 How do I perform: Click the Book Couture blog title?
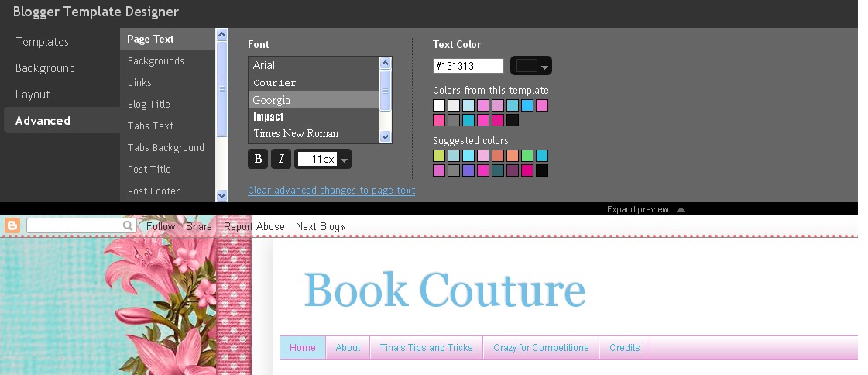click(x=444, y=290)
